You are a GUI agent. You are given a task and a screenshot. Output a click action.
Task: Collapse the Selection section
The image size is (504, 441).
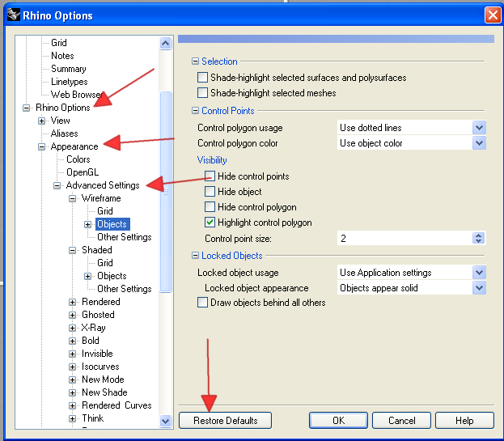(195, 61)
